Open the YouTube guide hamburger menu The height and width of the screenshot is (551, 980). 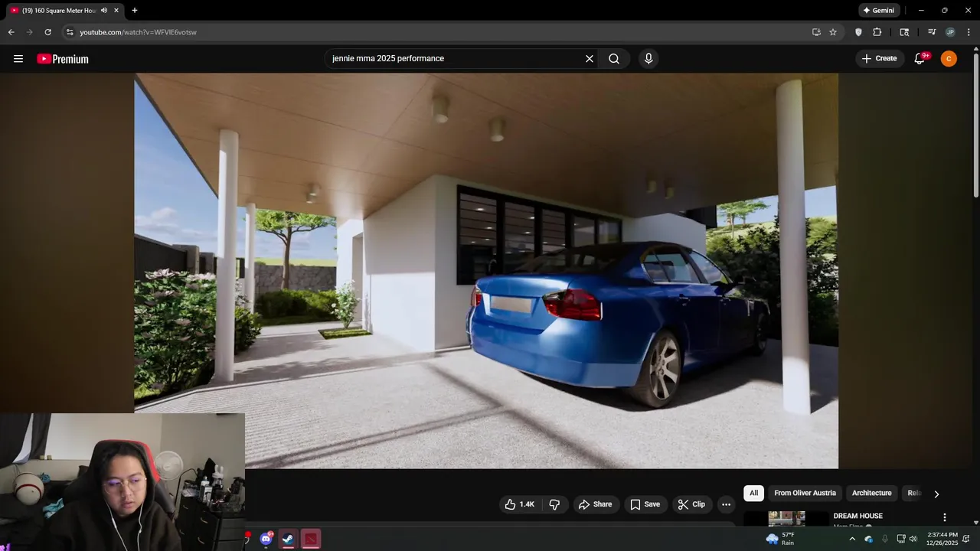18,59
